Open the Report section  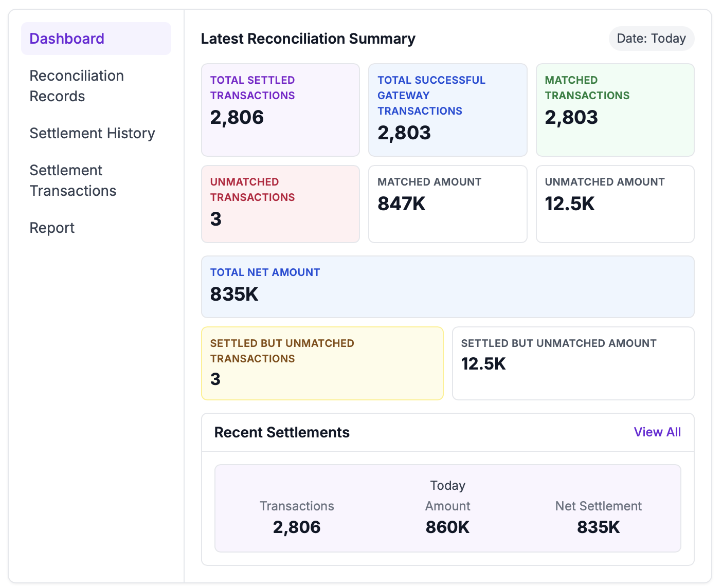click(x=52, y=227)
